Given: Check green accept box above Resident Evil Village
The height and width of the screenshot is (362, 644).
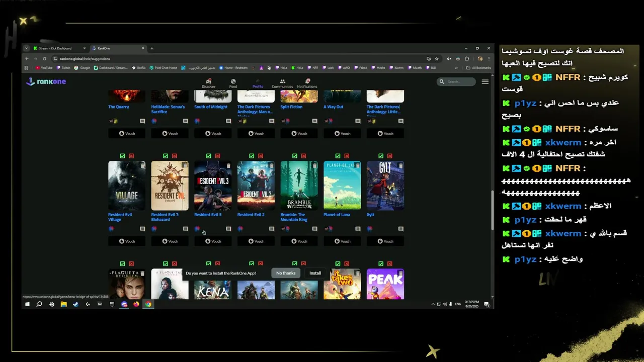Looking at the screenshot, I should [x=122, y=156].
